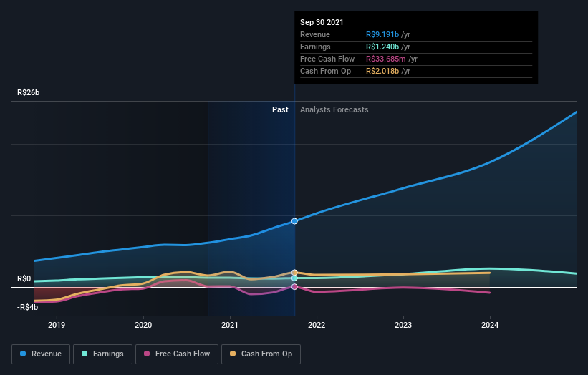Click the Earnings label in the tooltip
The width and height of the screenshot is (588, 375).
[315, 47]
